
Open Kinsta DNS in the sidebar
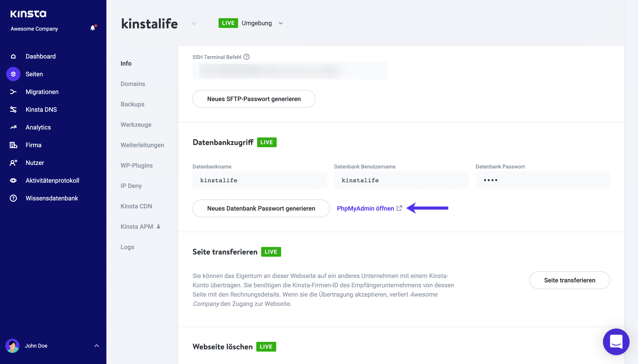pyautogui.click(x=41, y=110)
